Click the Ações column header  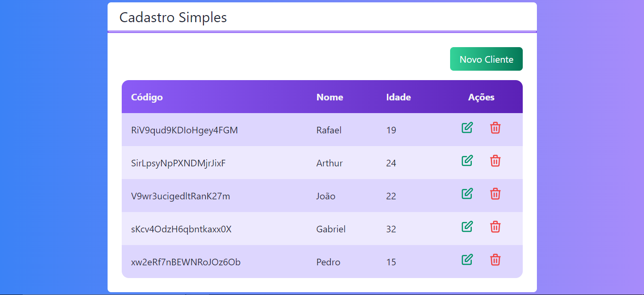point(481,97)
